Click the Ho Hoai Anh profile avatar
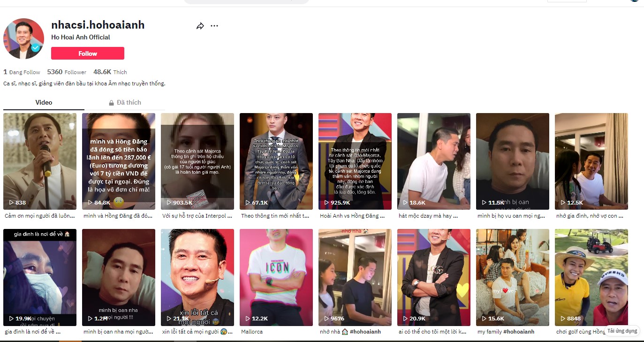The image size is (644, 342). pyautogui.click(x=23, y=39)
